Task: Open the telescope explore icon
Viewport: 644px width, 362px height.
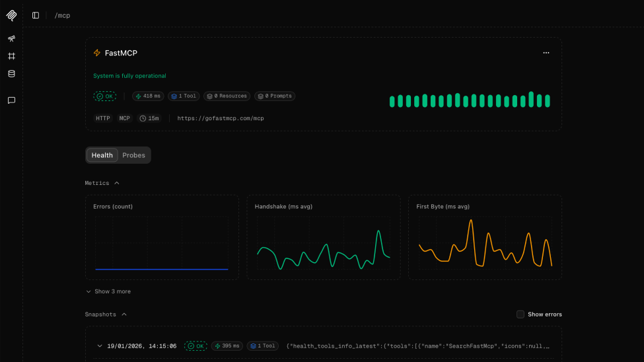Action: pyautogui.click(x=11, y=38)
